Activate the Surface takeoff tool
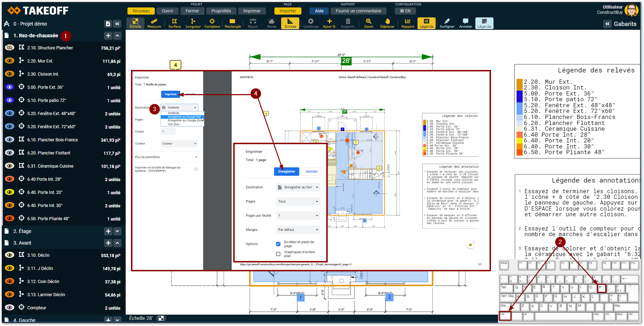The width and height of the screenshot is (644, 326). [x=174, y=23]
